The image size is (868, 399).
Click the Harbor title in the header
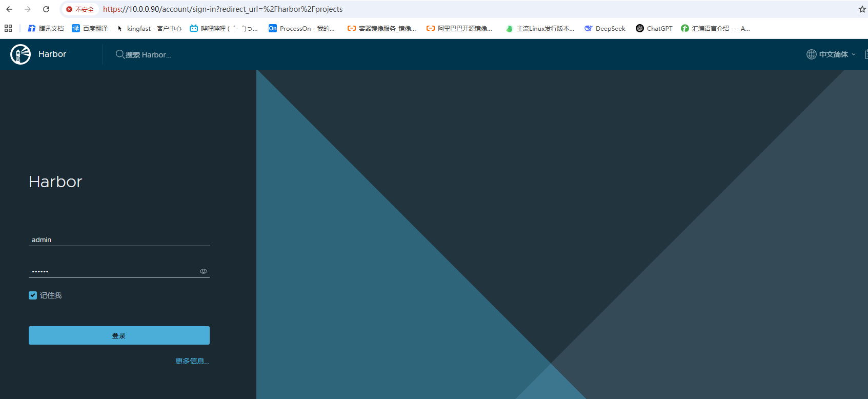point(52,54)
